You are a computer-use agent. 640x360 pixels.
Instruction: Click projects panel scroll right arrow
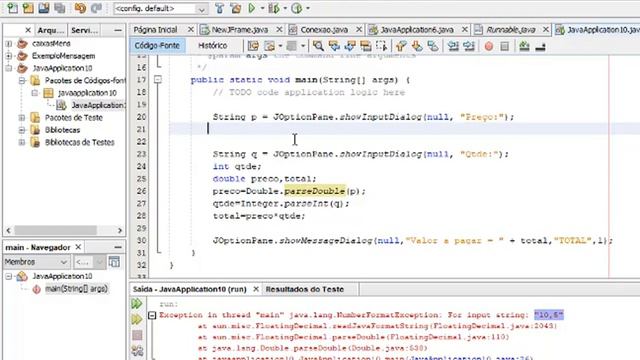tap(120, 230)
